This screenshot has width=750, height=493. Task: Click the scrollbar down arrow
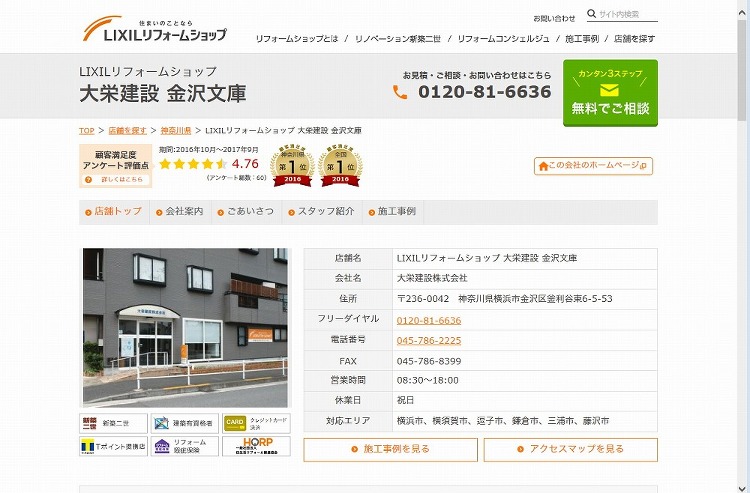(x=742, y=487)
